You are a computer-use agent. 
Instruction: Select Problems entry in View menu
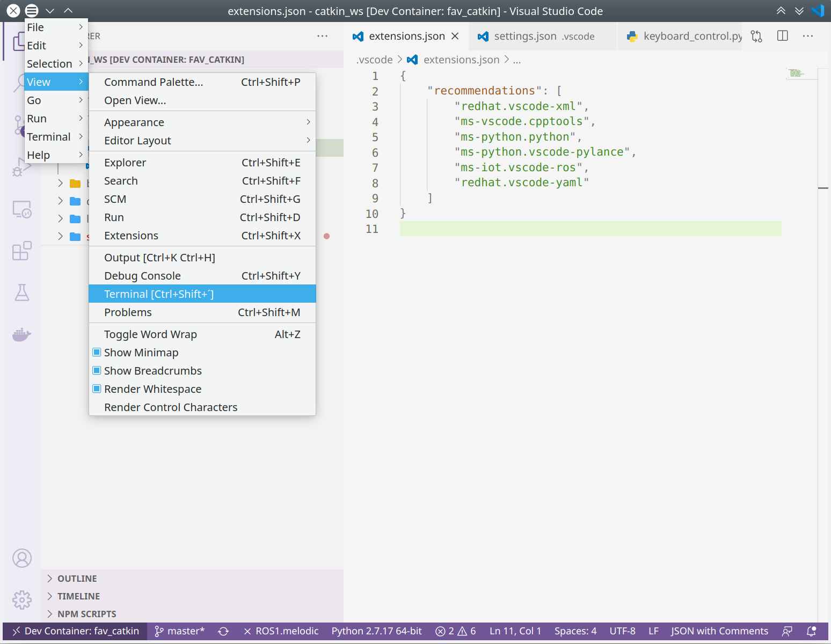click(x=202, y=312)
